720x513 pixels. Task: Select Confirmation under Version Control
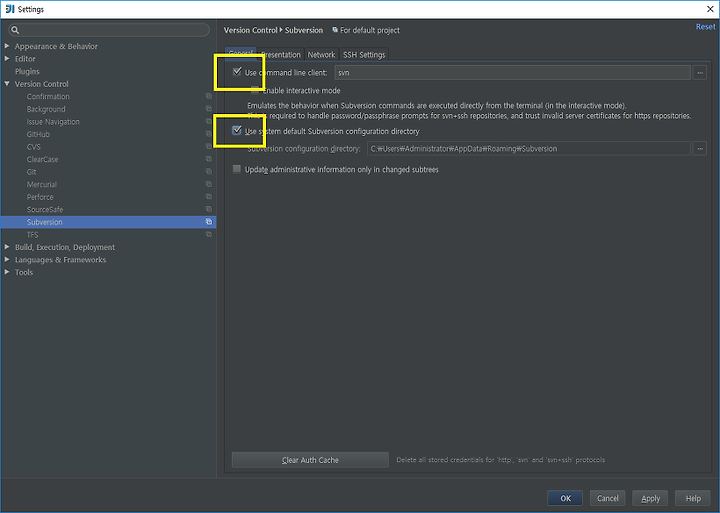[x=48, y=96]
